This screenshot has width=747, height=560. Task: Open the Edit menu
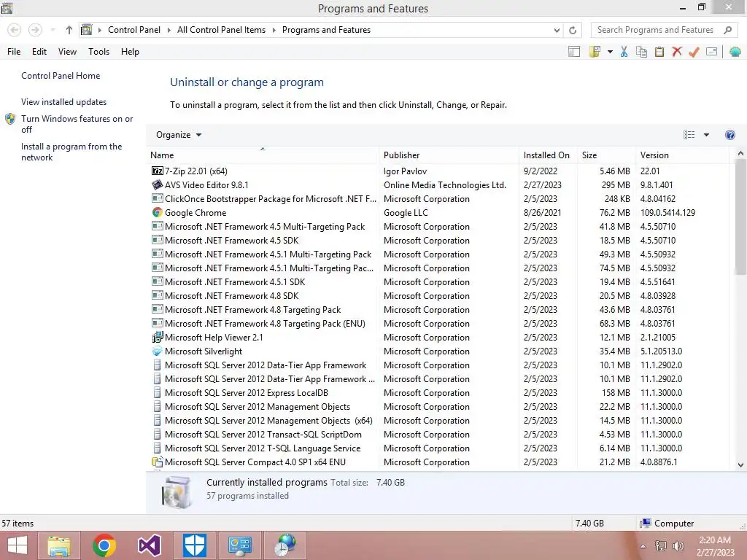click(39, 52)
